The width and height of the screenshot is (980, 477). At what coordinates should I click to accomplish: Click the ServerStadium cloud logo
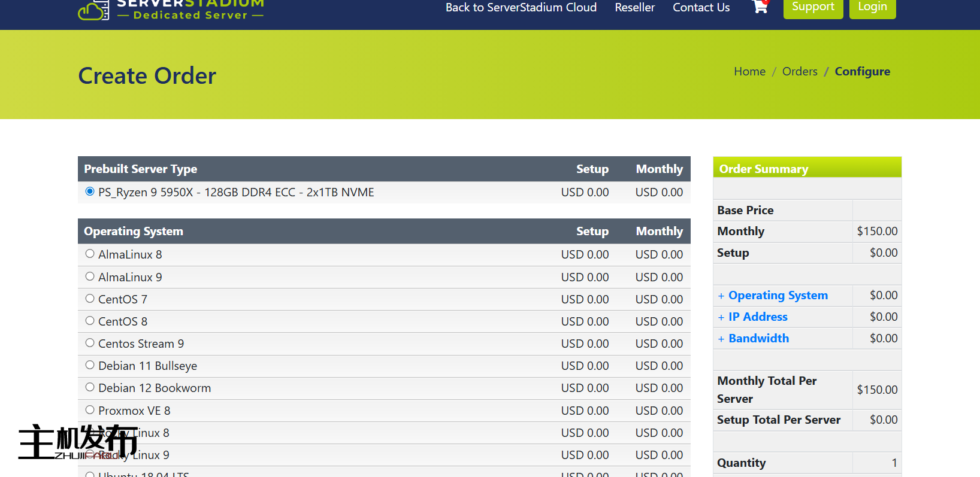[x=93, y=10]
